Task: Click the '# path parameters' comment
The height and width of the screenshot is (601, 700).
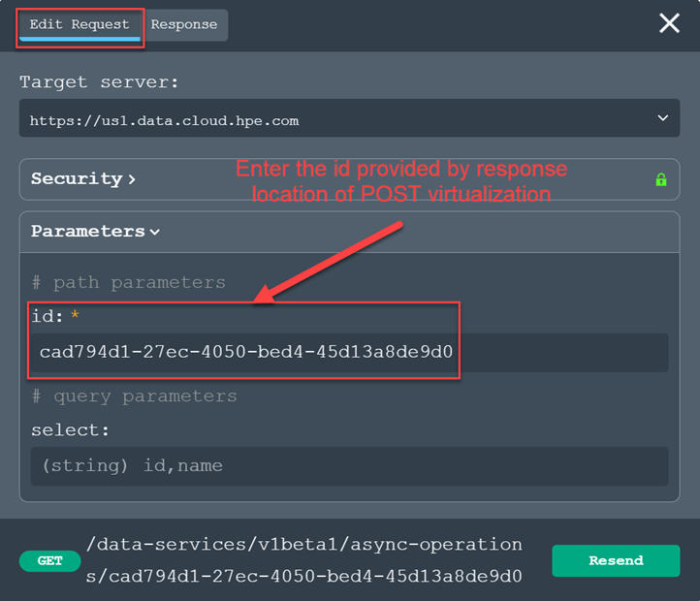Action: click(x=129, y=283)
